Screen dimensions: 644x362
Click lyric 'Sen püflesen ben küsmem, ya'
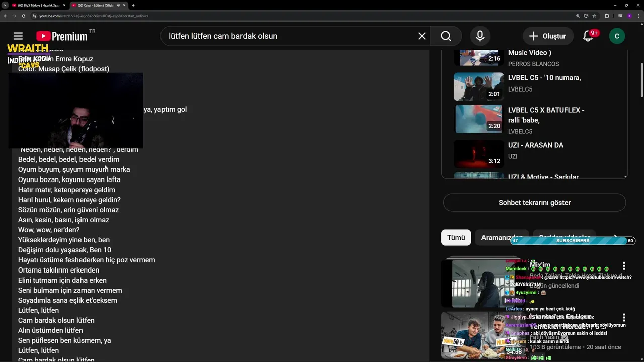click(64, 340)
